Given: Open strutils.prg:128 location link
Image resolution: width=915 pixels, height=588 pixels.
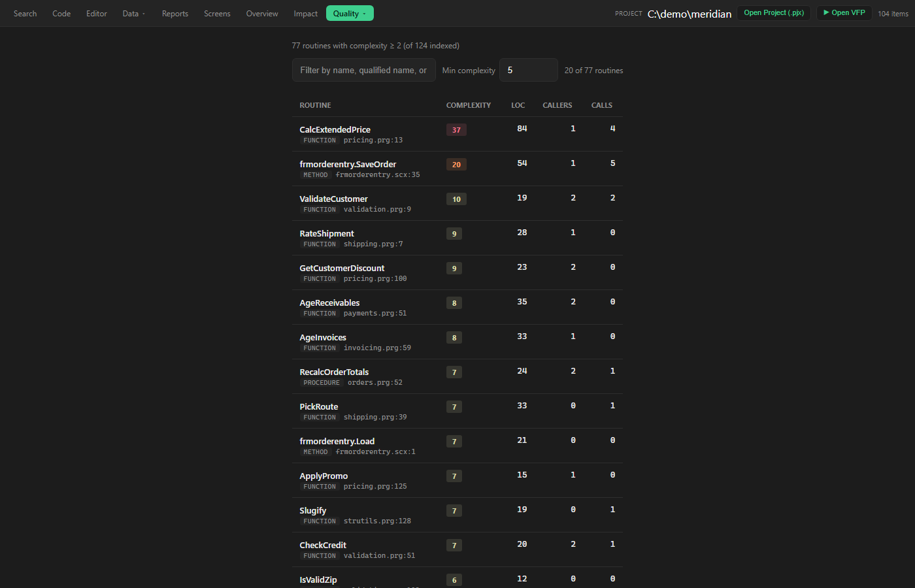Looking at the screenshot, I should coord(377,521).
